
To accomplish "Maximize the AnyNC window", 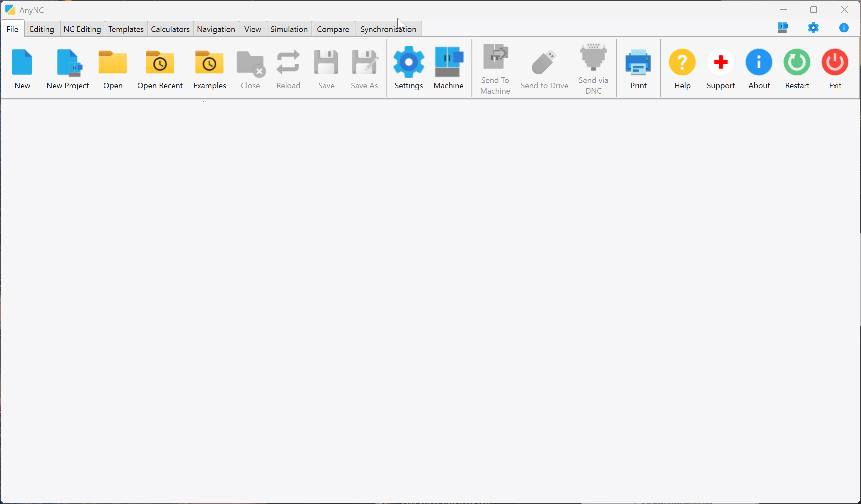I will click(814, 10).
